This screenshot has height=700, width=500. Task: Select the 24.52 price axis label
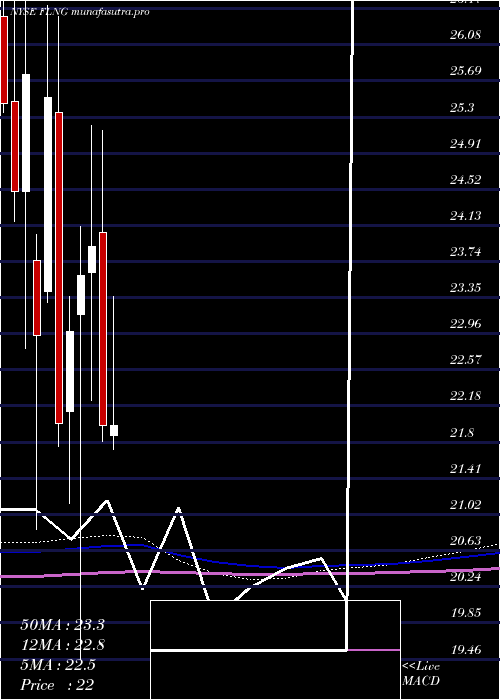click(x=465, y=179)
